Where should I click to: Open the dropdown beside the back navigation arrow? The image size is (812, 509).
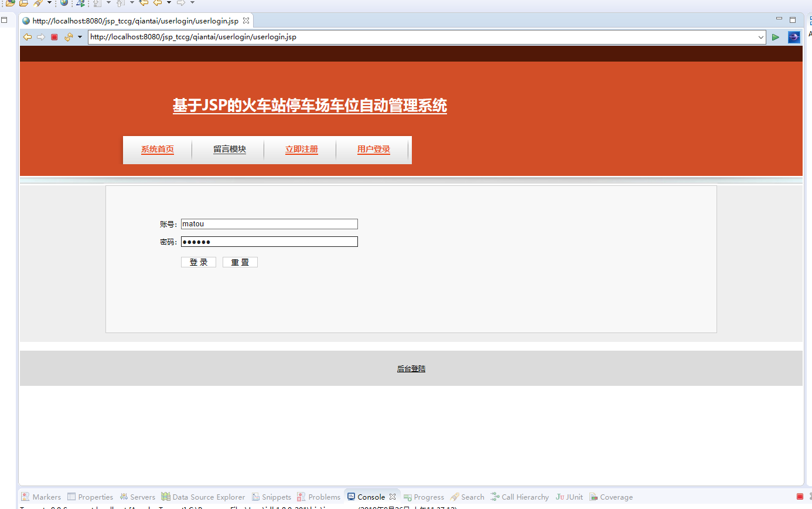[80, 36]
